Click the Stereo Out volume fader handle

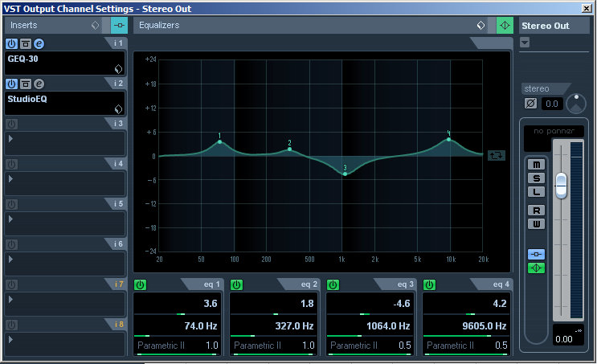(561, 186)
